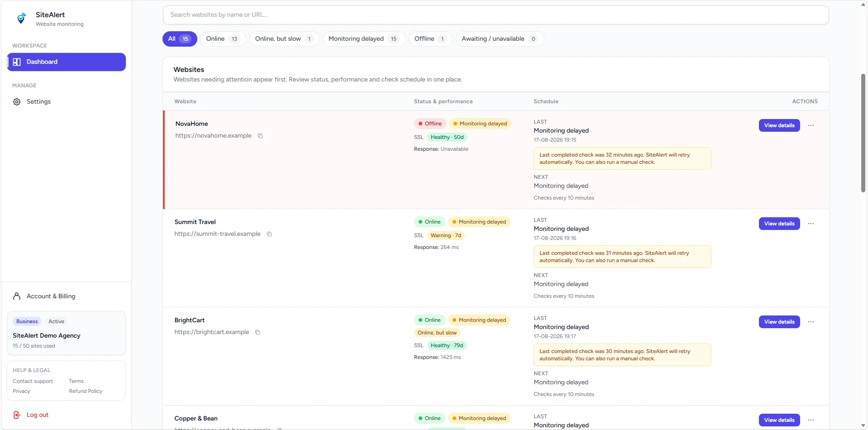
Task: Click the Summit Travel website name
Action: 195,222
